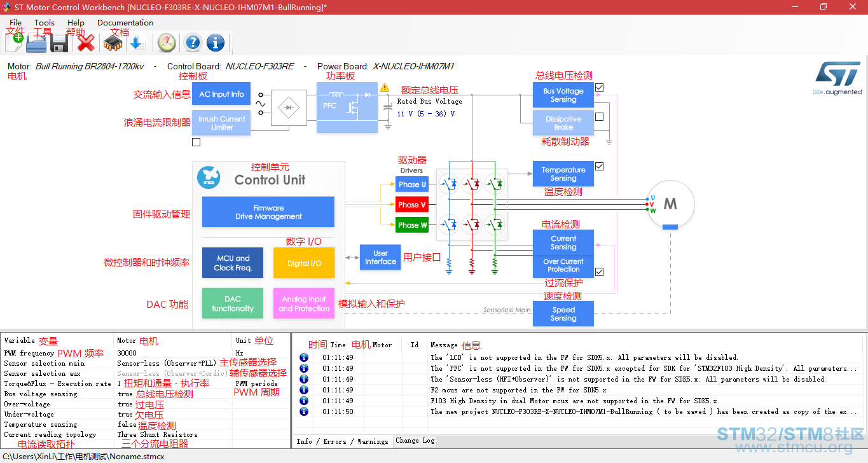Select the 'Torque&Flux - Execution rate' row
Screen dimensions: 868x463
[146, 384]
